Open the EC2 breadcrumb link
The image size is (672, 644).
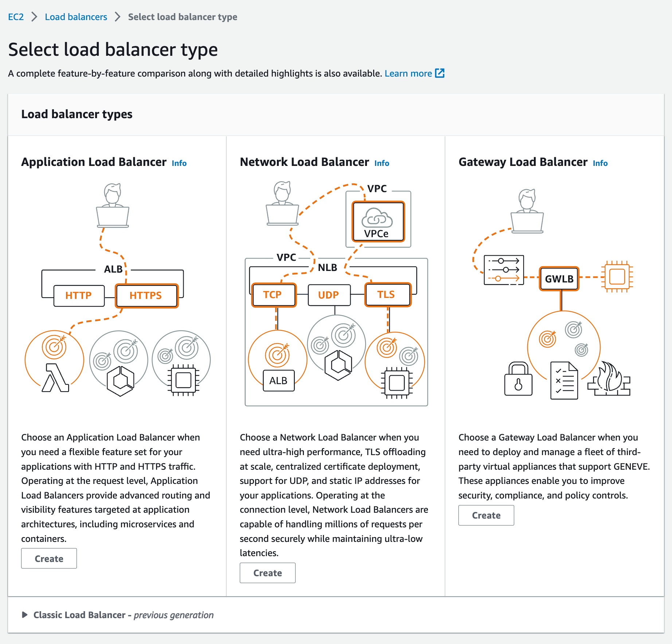(x=16, y=17)
